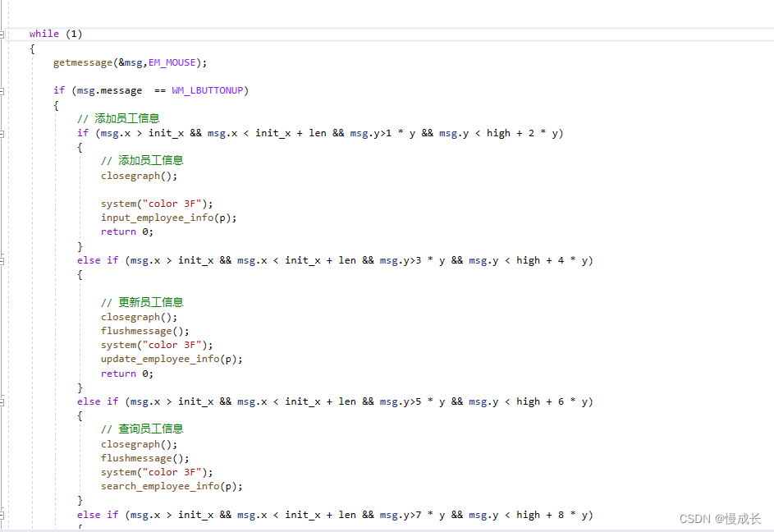Collapse the while (1) block fold marker
774x532 pixels.
(x=2, y=34)
